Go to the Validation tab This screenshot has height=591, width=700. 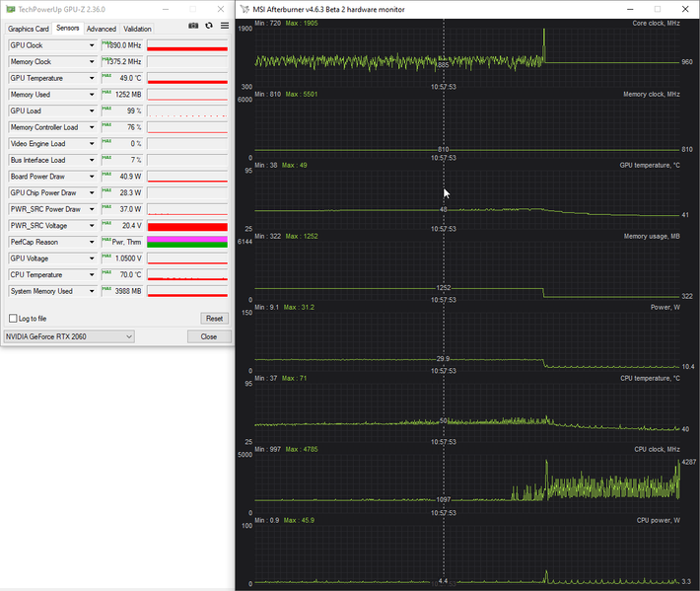[x=137, y=29]
